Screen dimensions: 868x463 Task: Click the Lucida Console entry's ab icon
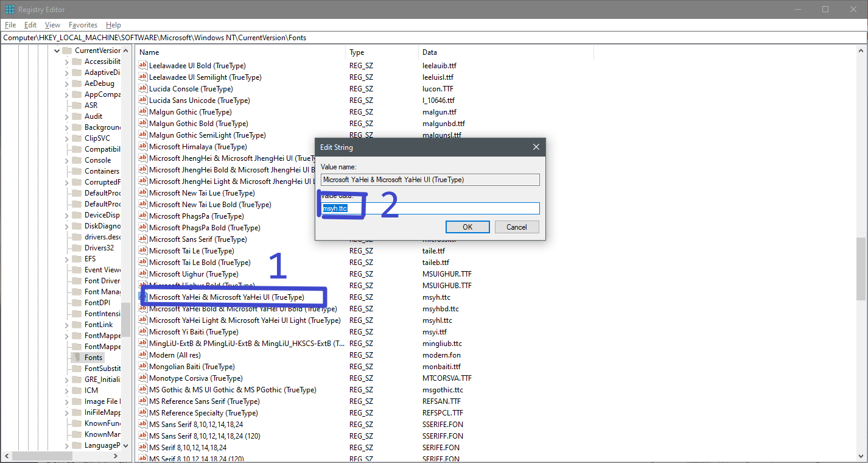[x=143, y=89]
